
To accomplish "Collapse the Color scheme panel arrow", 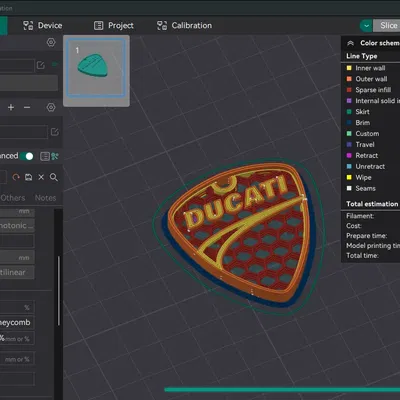I will point(350,43).
